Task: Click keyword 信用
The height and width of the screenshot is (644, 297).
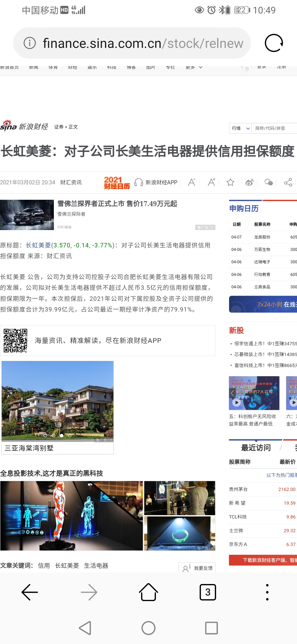Action: click(x=44, y=566)
